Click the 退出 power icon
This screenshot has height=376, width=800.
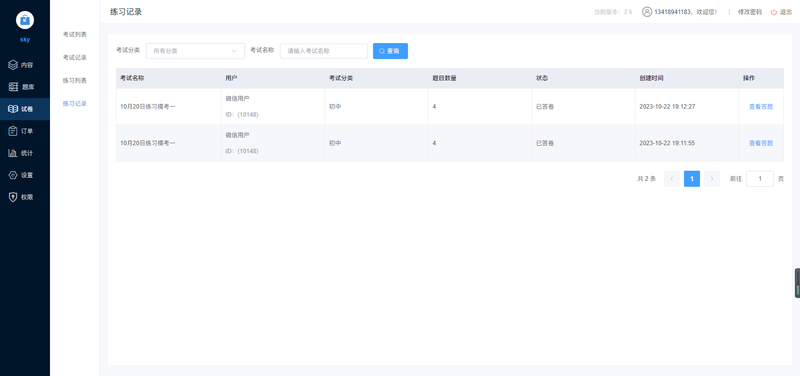click(x=773, y=12)
